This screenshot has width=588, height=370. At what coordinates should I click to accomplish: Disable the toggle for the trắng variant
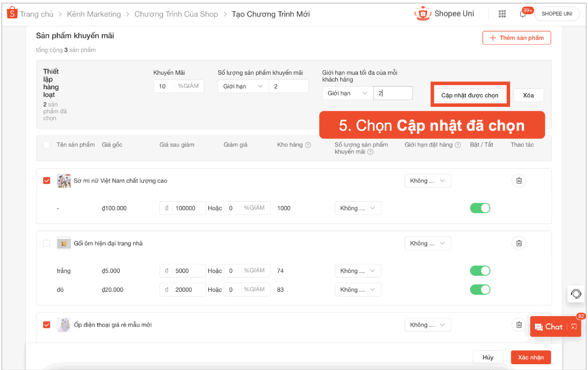click(480, 270)
